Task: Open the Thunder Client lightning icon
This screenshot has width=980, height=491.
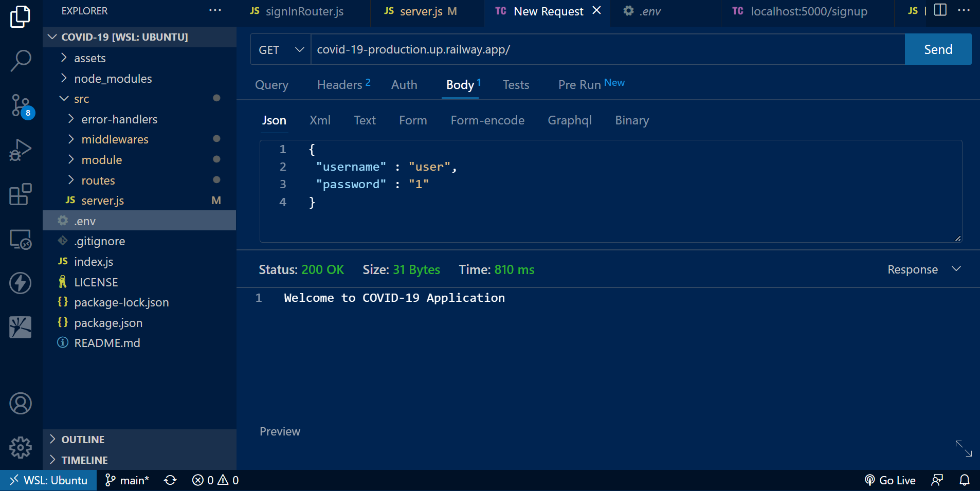Action: point(21,283)
